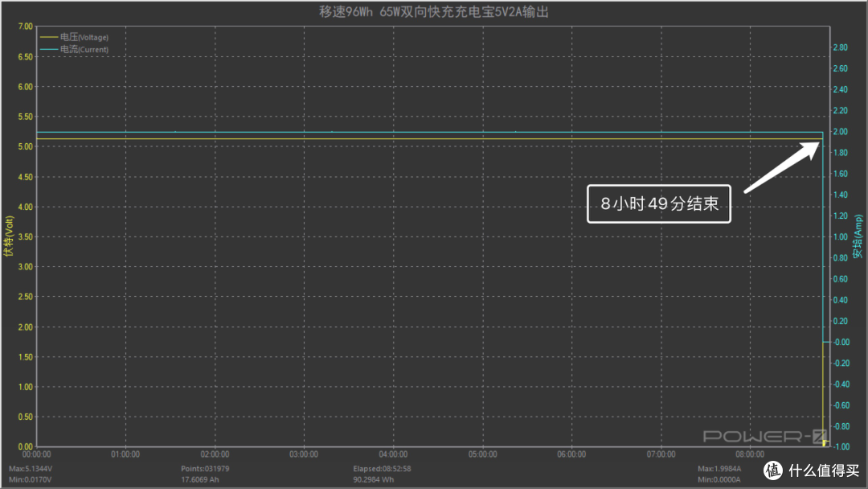868x489 pixels.
Task: Click the 0.50 voltage axis label
Action: pyautogui.click(x=26, y=417)
